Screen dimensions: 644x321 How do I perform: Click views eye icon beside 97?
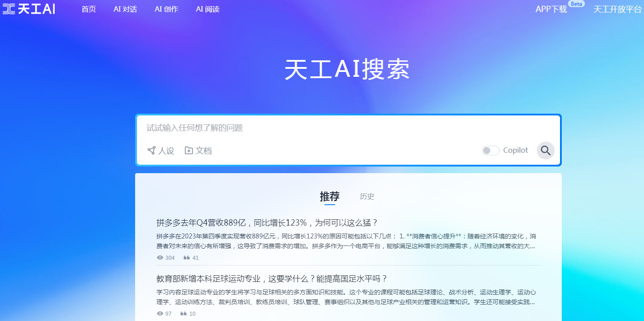tap(160, 313)
